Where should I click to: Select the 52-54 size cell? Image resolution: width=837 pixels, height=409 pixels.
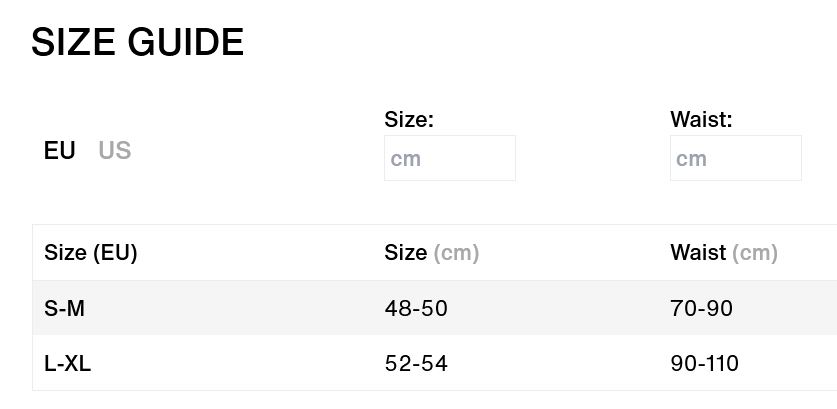[416, 364]
